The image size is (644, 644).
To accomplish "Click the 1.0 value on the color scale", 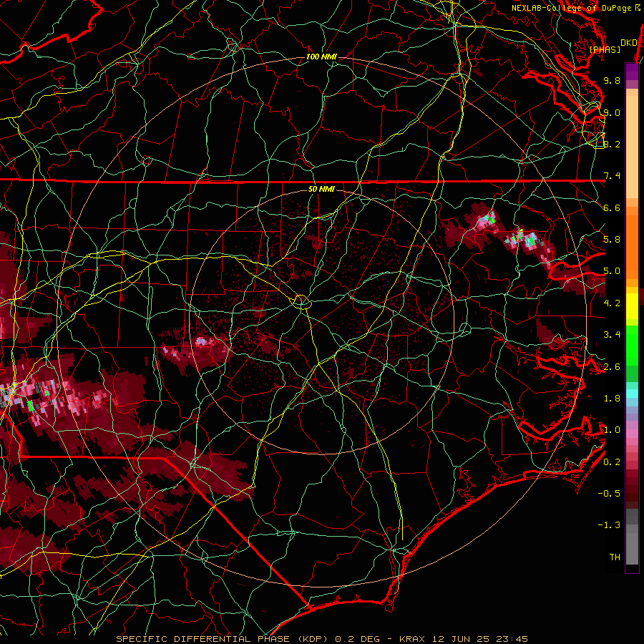I will [612, 430].
